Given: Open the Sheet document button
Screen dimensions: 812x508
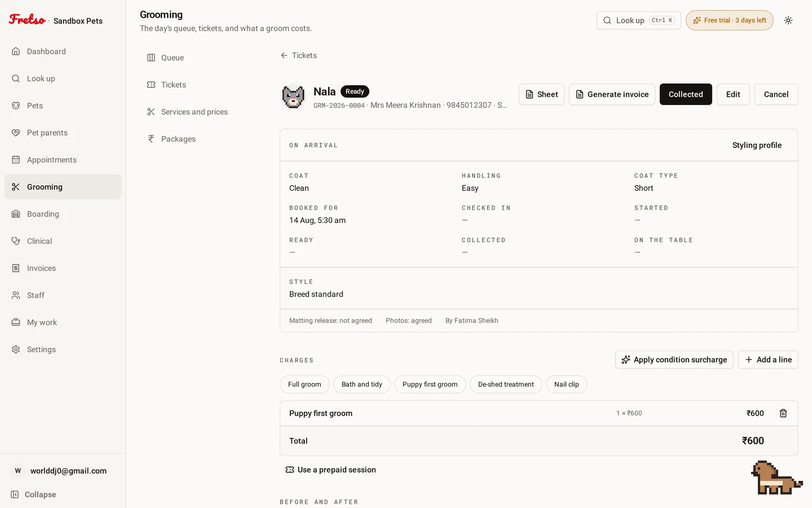Looking at the screenshot, I should coord(541,94).
